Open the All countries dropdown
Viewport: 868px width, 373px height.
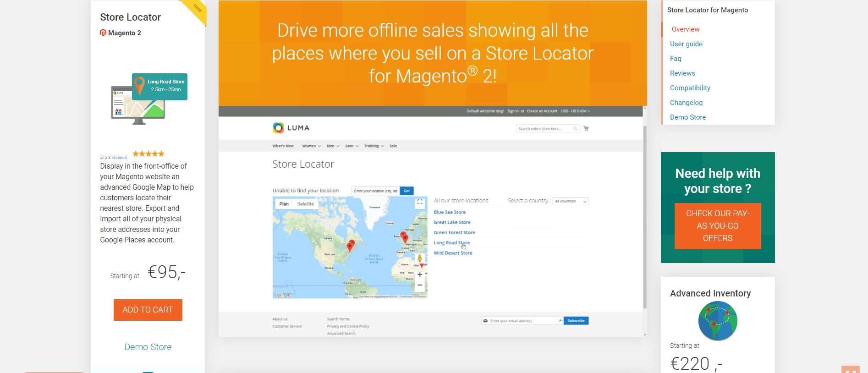(571, 201)
